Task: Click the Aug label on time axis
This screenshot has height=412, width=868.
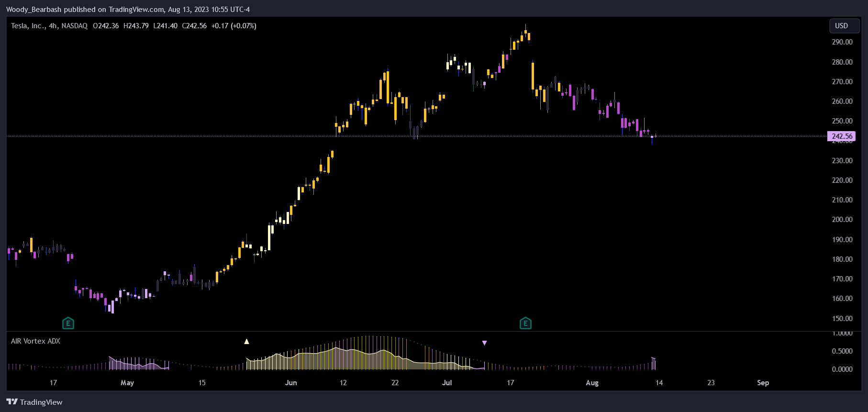Action: click(592, 383)
